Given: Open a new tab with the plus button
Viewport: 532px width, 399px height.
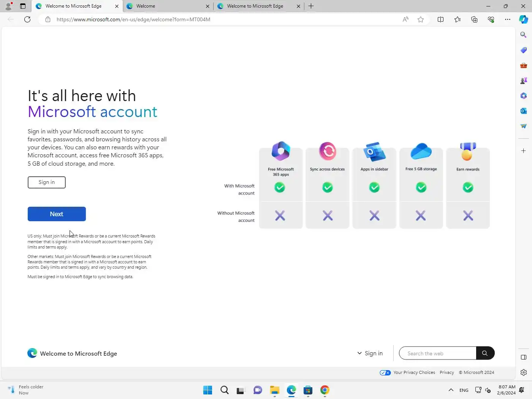Looking at the screenshot, I should click(x=311, y=6).
